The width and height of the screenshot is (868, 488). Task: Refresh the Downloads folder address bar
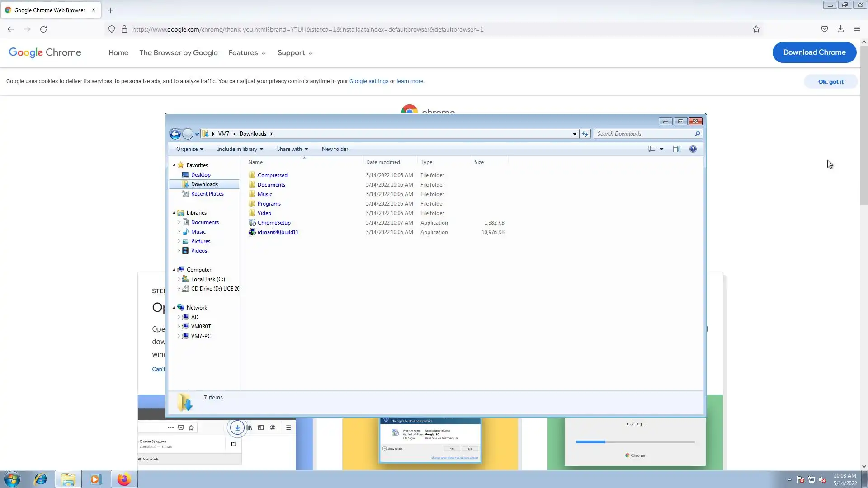pos(585,134)
